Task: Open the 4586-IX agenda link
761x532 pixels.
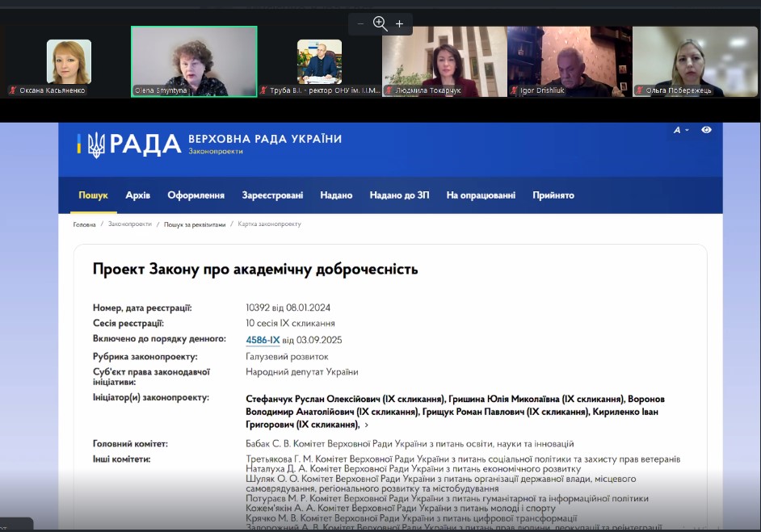Action: [x=263, y=341]
